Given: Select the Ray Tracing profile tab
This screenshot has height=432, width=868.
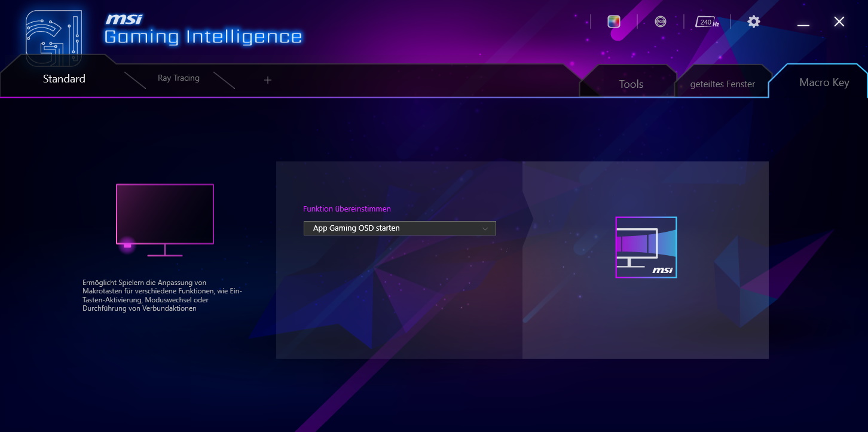Looking at the screenshot, I should click(x=178, y=78).
